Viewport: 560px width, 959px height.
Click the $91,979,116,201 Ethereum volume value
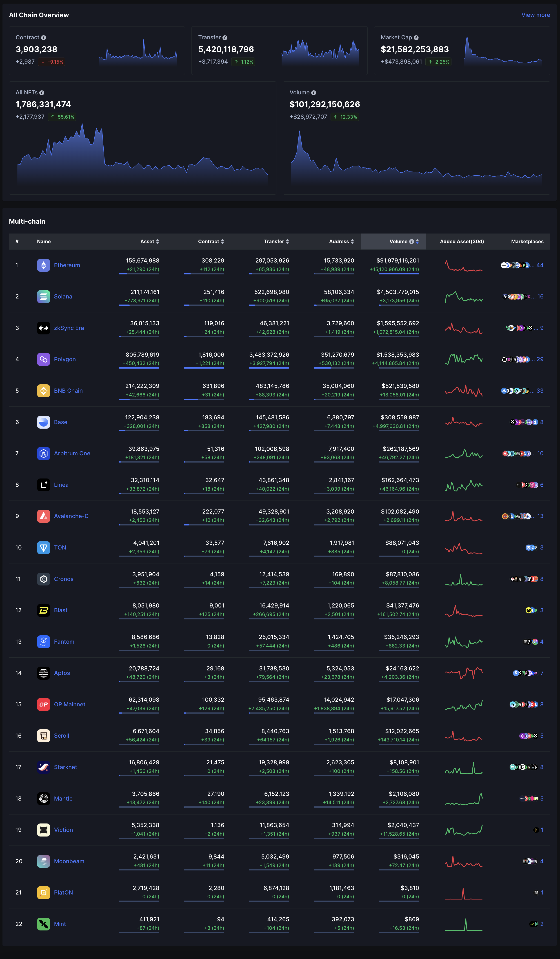click(x=398, y=261)
